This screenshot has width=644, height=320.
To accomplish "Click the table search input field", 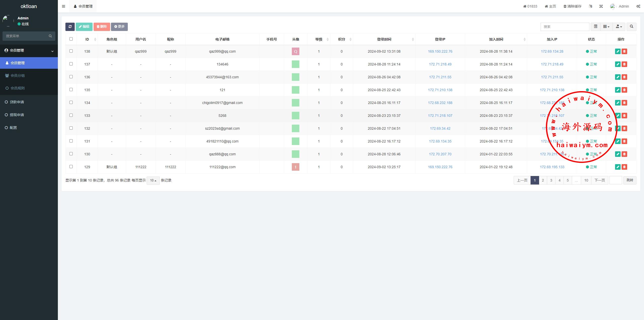I will [x=565, y=27].
